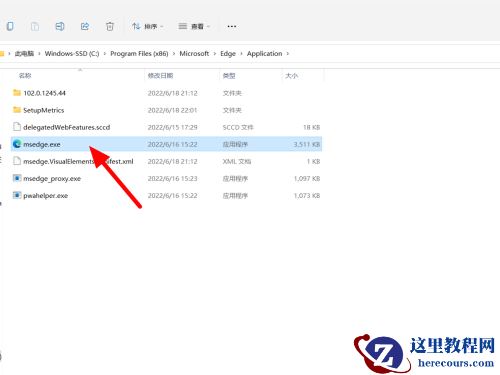Viewport: 500px width, 375px height.
Task: Expand chevron after Program Files (x86)
Action: (174, 53)
